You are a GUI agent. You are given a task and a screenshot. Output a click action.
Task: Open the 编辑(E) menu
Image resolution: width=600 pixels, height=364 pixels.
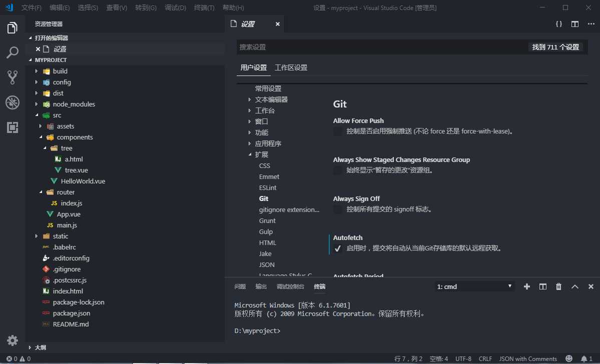coord(60,7)
